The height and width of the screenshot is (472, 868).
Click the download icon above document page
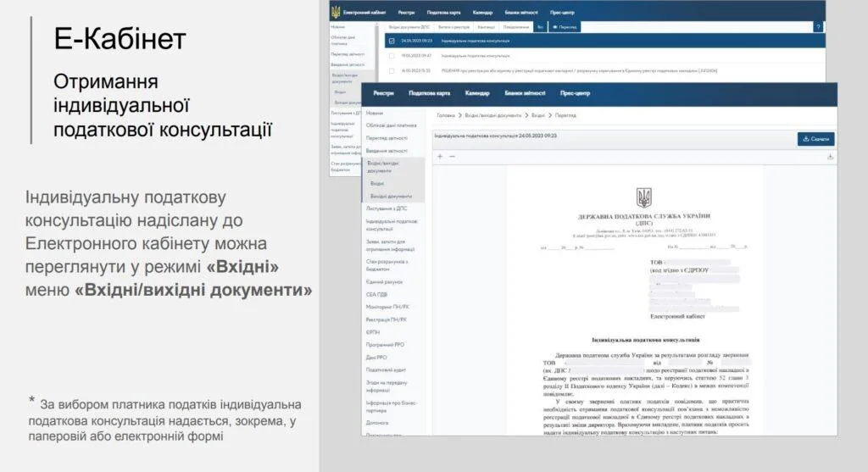coord(831,157)
